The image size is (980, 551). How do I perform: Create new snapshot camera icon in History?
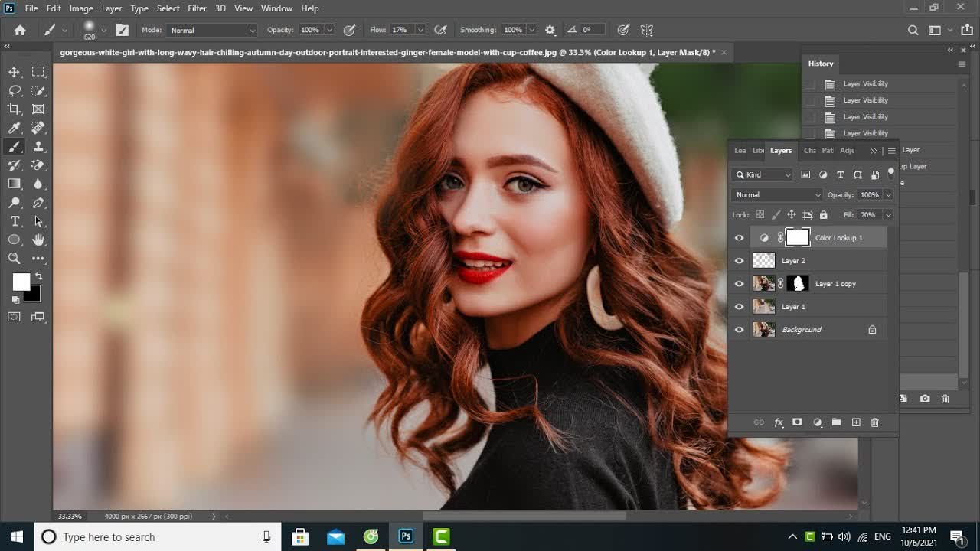click(925, 399)
